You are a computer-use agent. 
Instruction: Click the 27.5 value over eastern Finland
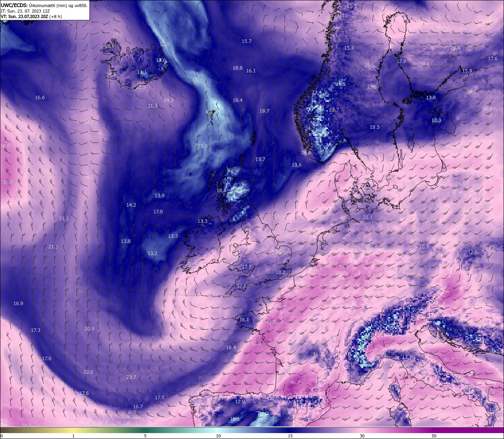click(x=471, y=93)
